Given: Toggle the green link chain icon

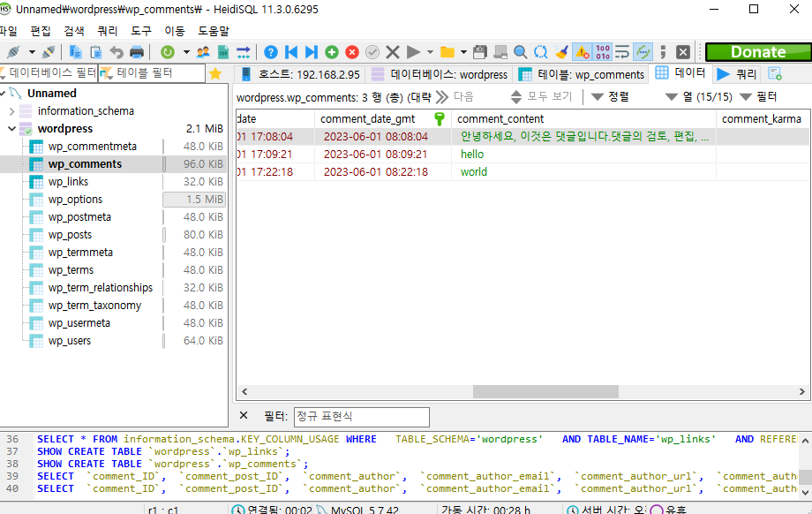Looking at the screenshot, I should pos(643,52).
